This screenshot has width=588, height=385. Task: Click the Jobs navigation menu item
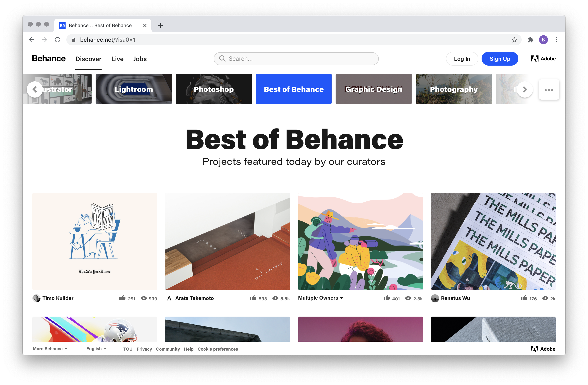[x=140, y=59]
